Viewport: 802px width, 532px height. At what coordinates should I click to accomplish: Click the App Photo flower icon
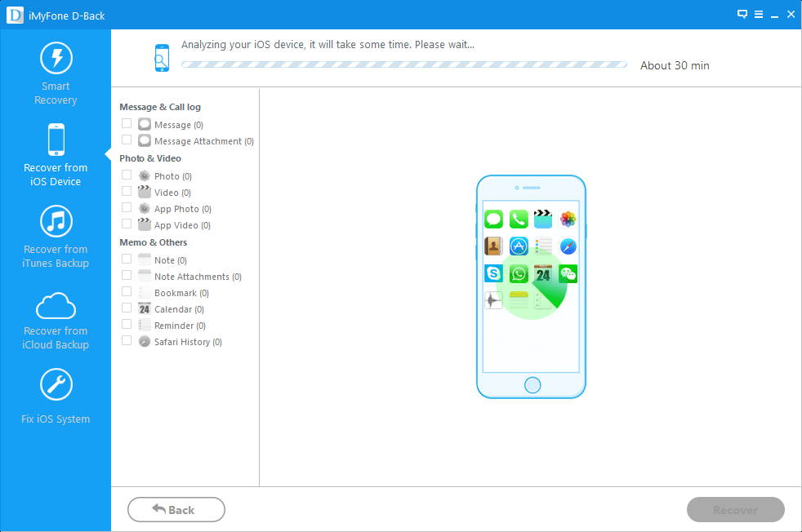coord(145,209)
